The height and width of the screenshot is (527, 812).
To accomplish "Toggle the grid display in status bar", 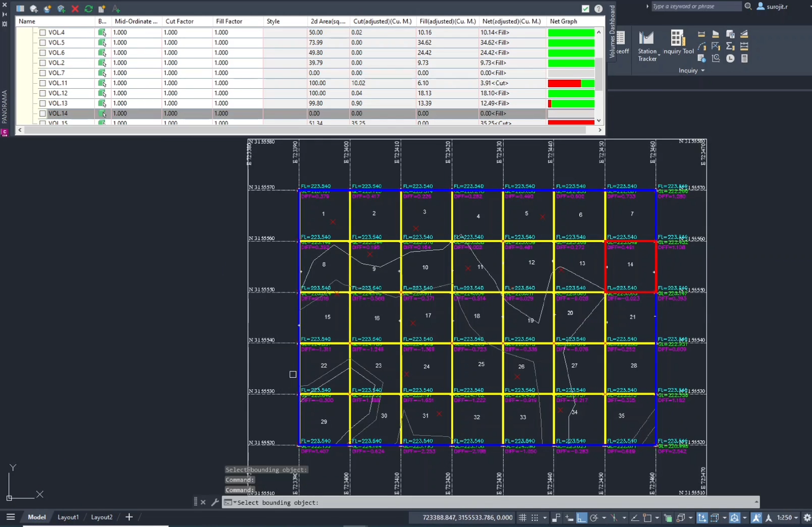I will [522, 518].
